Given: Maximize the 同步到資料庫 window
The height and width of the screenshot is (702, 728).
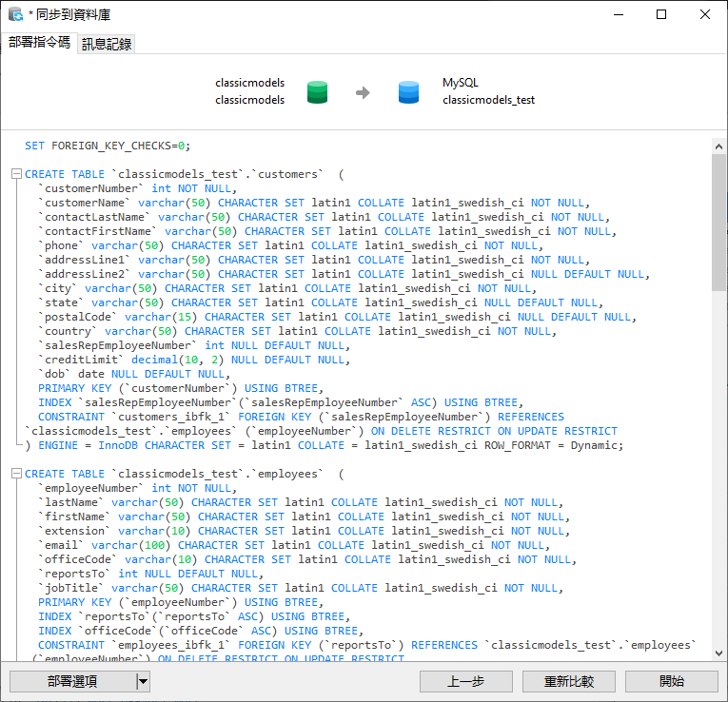Looking at the screenshot, I should 661,14.
